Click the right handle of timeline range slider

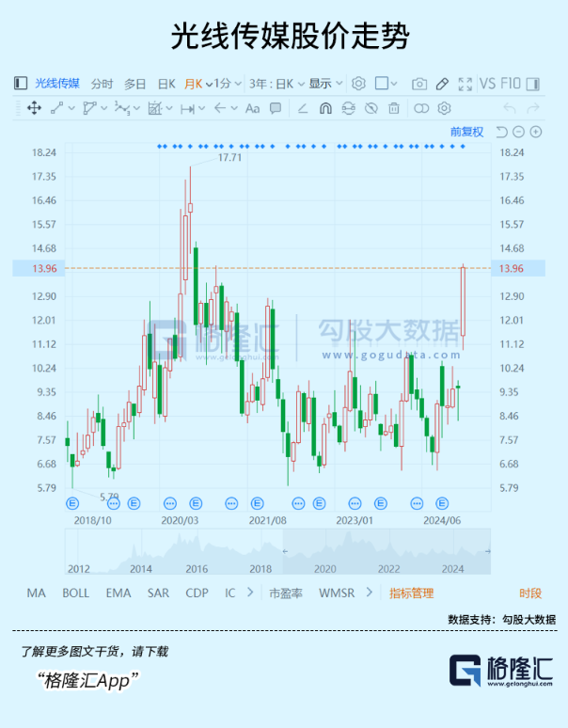tap(487, 551)
